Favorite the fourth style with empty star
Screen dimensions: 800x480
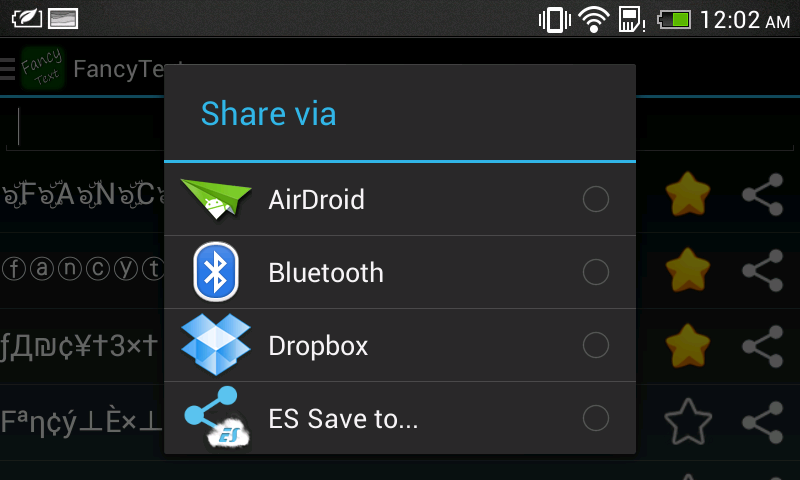(x=688, y=422)
